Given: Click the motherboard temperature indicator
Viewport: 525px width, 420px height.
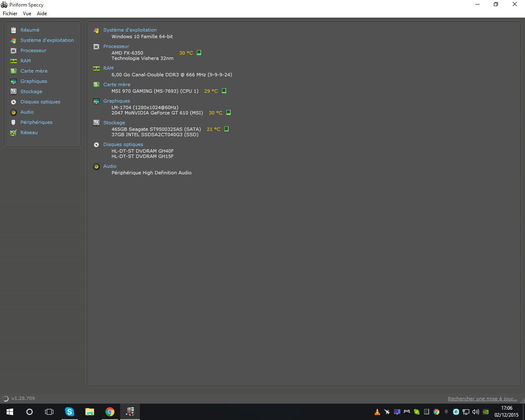Looking at the screenshot, I should tap(224, 91).
